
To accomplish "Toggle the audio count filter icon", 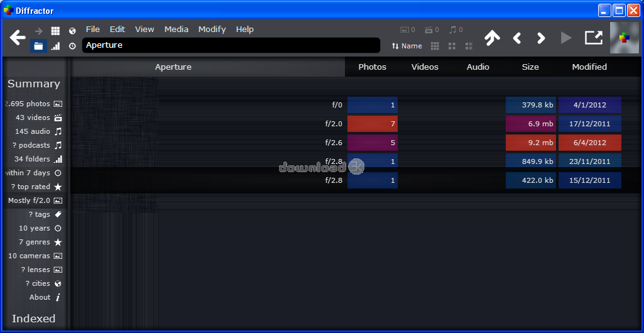I will (x=456, y=30).
